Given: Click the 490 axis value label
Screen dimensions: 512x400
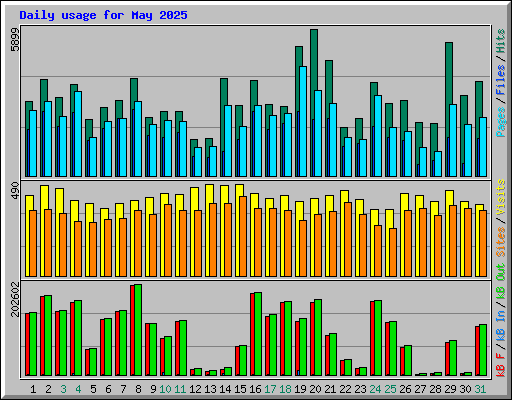Looking at the screenshot, I should [15, 191].
